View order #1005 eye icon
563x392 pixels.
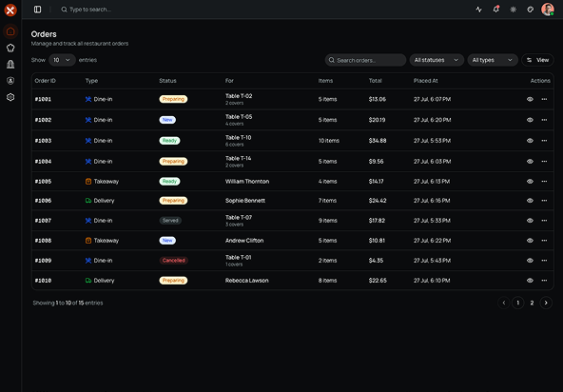530,182
